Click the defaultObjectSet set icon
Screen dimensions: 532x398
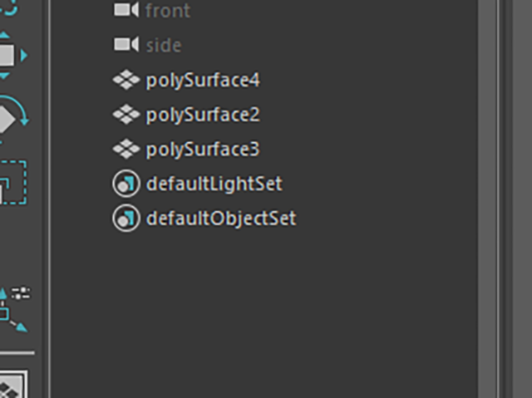pos(126,219)
